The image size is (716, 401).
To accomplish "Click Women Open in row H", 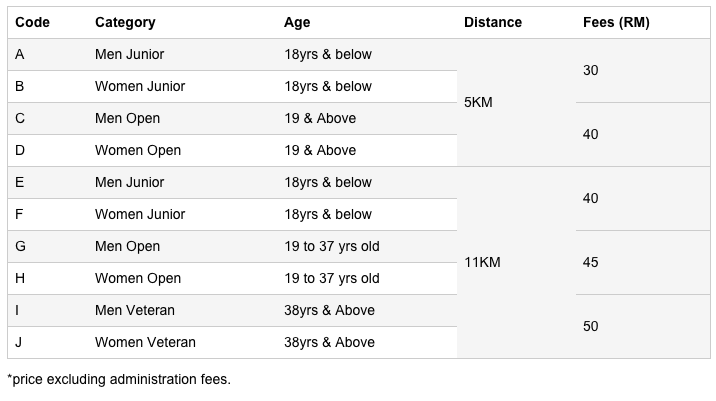I will (x=138, y=278).
